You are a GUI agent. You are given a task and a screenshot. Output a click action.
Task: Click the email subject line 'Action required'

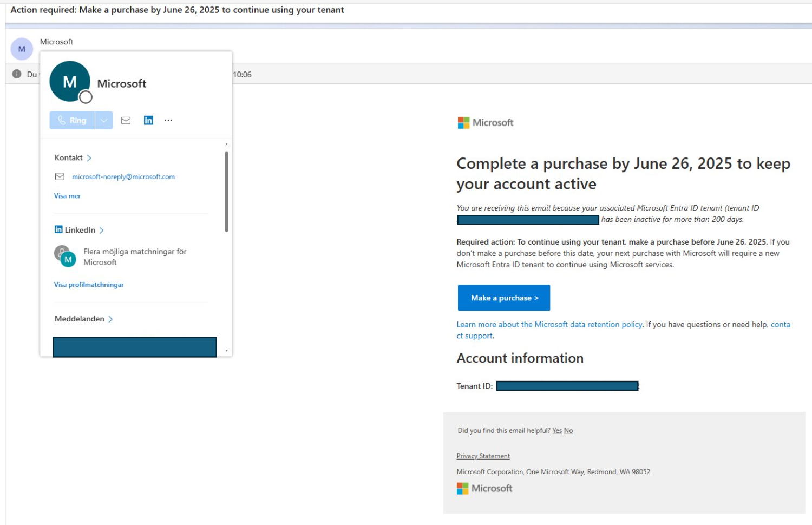point(177,10)
